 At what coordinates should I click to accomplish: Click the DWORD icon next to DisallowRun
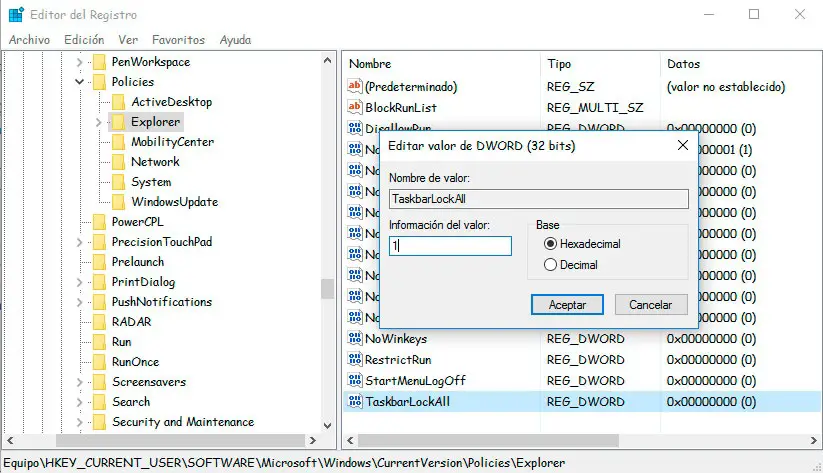pyautogui.click(x=355, y=128)
